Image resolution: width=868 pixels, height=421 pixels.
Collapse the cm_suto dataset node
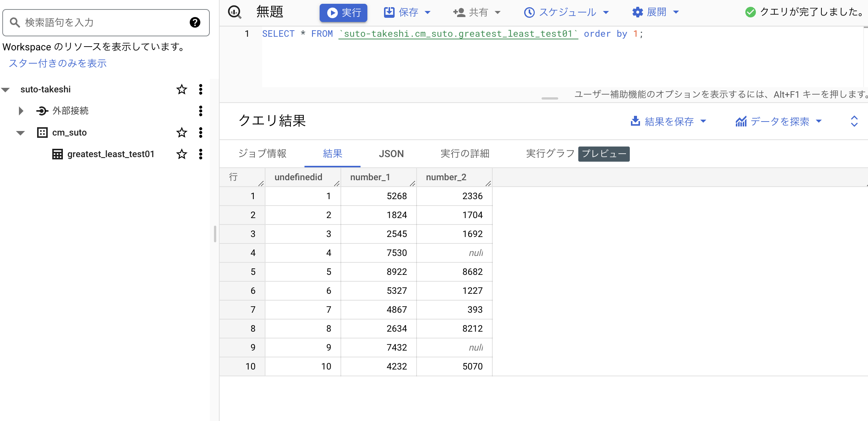tap(20, 133)
